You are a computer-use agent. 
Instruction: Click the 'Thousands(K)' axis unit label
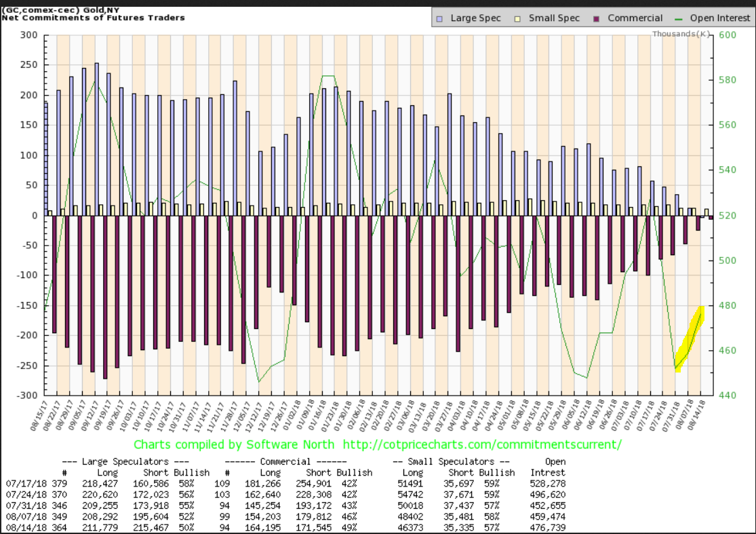click(x=681, y=33)
